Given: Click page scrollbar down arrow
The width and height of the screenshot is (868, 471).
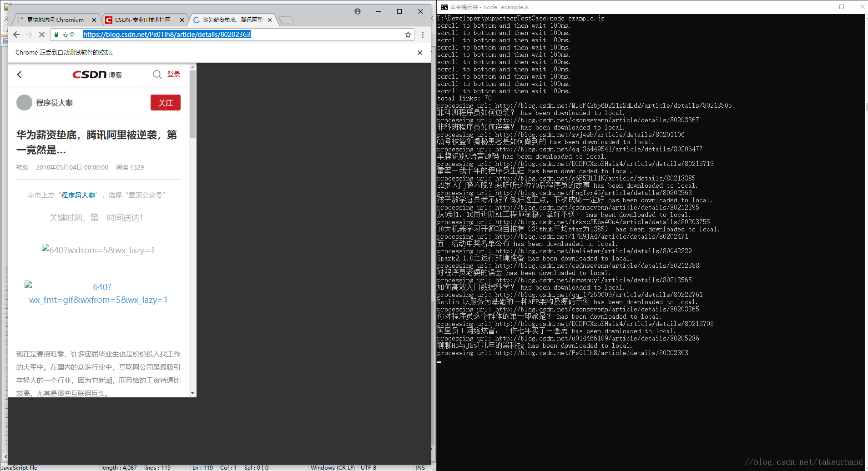Looking at the screenshot, I should (193, 393).
